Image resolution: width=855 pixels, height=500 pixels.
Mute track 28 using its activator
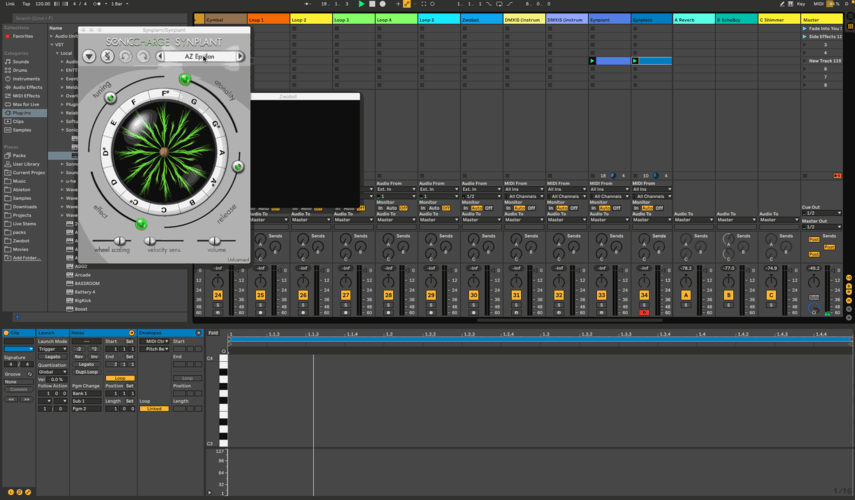point(388,295)
